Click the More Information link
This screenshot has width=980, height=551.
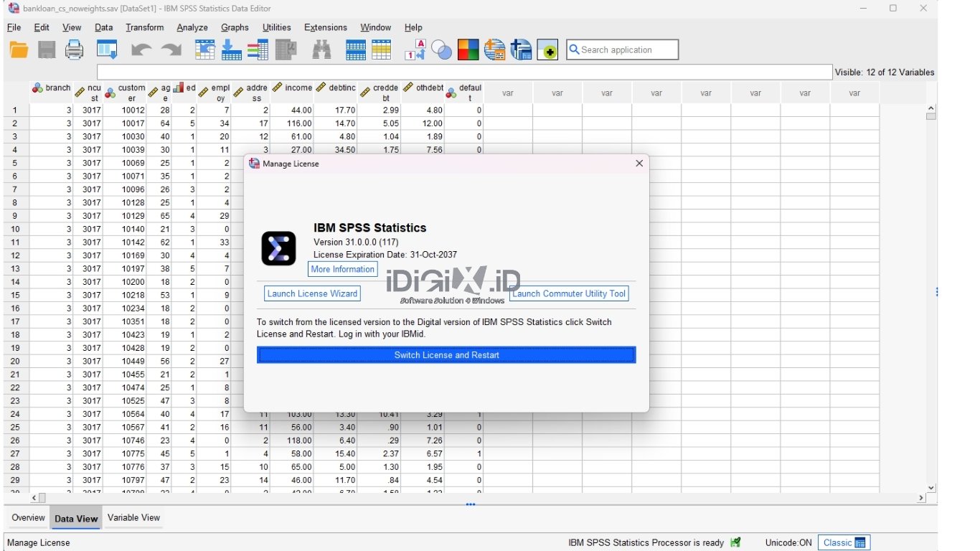pos(343,269)
